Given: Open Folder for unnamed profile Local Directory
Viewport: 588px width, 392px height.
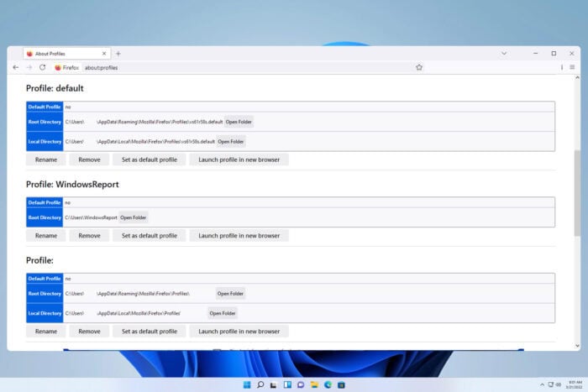Looking at the screenshot, I should click(223, 313).
